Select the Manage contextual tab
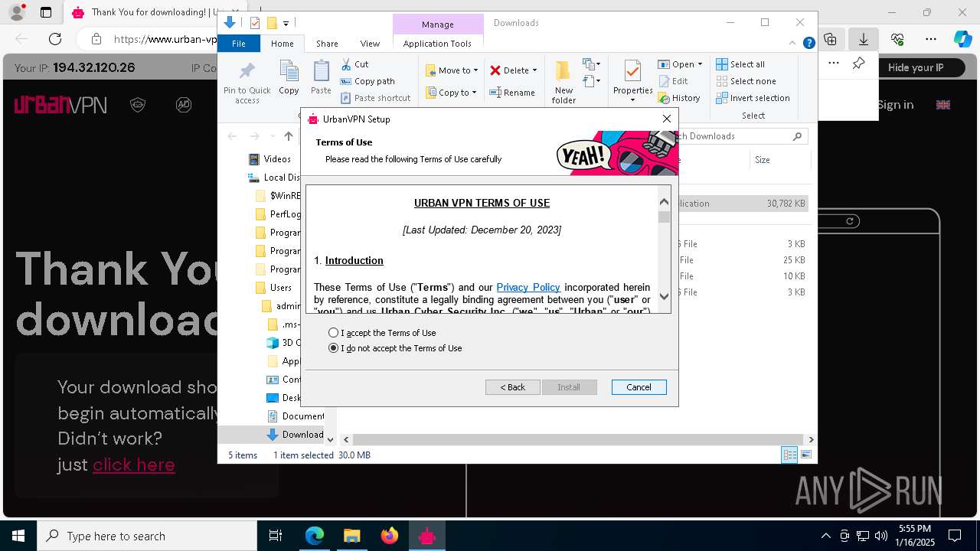Screen dimensions: 980x551 438,24
